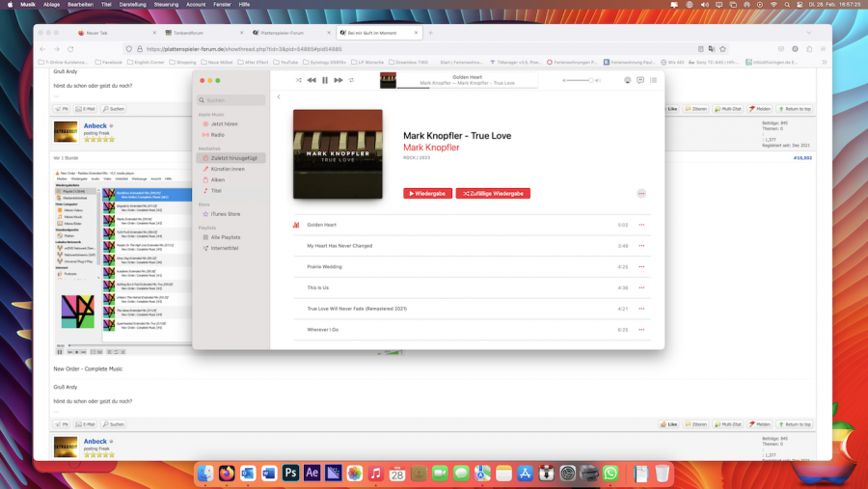Toggle shuffle mode in the playback controls
868x489 pixels.
(x=298, y=80)
